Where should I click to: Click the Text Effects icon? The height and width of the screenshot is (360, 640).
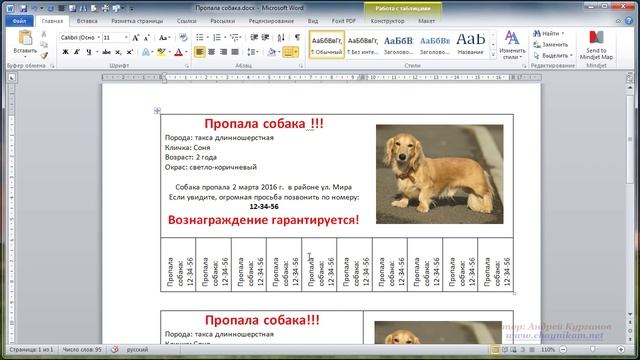(145, 52)
